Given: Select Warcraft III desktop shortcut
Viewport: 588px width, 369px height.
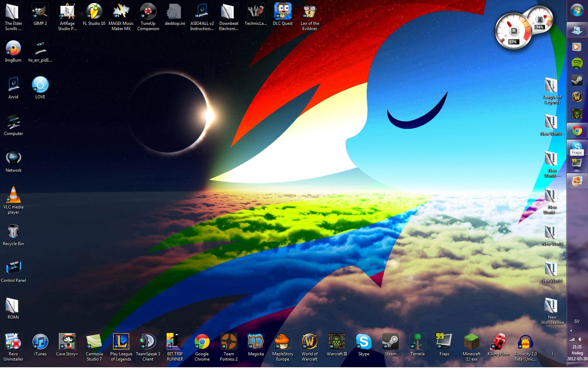Looking at the screenshot, I should [337, 345].
